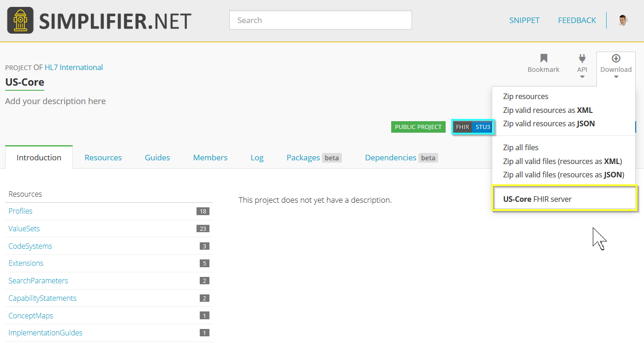This screenshot has height=346, width=644.
Task: Open the Packages beta tab
Action: click(x=314, y=158)
